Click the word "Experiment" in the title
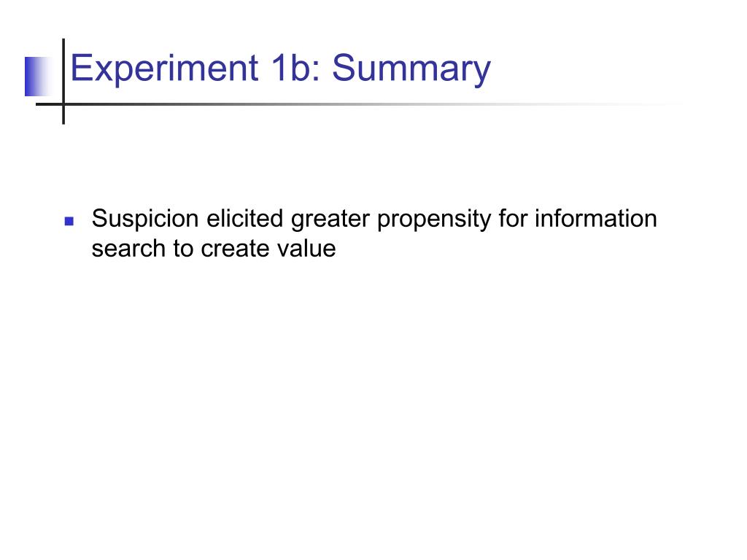 point(164,69)
